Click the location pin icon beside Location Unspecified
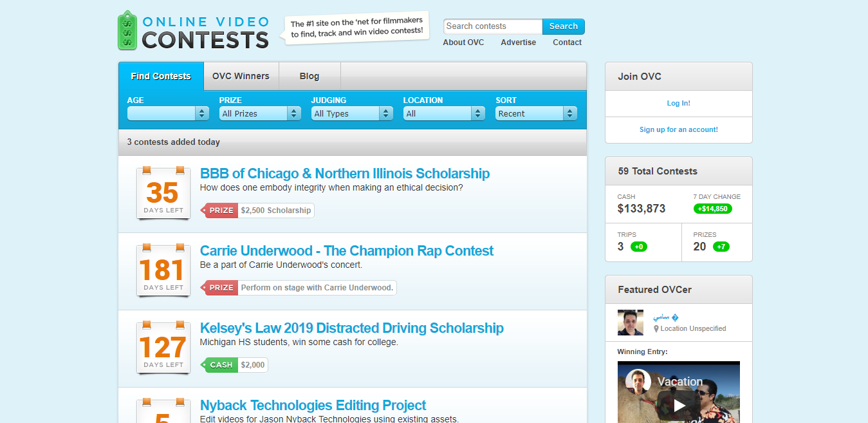The height and width of the screenshot is (423, 868). click(x=656, y=329)
